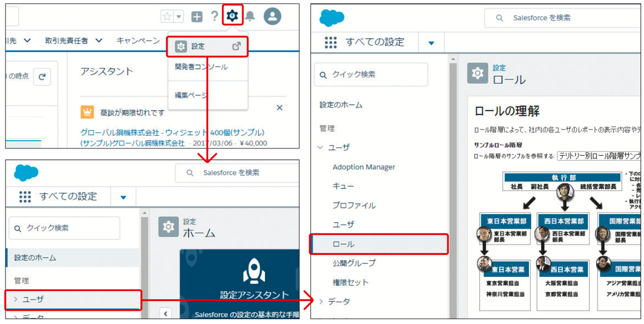Open favorites list dropdown arrow beside star
Screen dimensions: 644x324
point(178,16)
